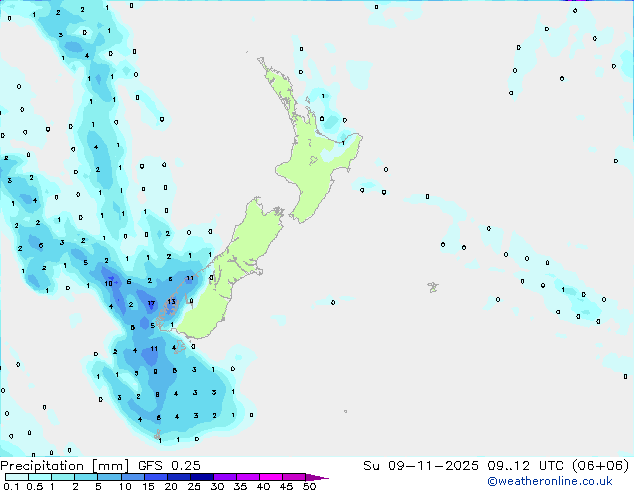
Task: Click the 35 to 40 mm legend swatch
Action: 247,477
